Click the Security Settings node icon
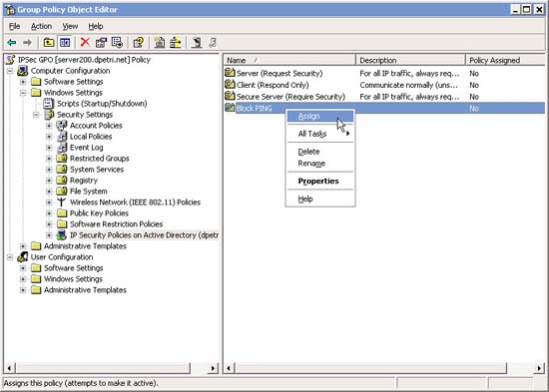Viewport: 549px width, 392px height. [x=49, y=115]
